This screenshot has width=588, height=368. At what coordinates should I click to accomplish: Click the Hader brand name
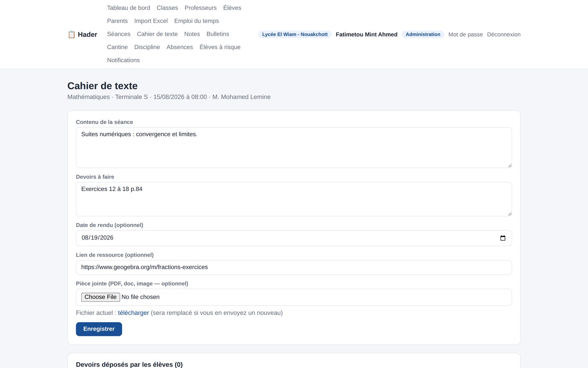tap(87, 35)
